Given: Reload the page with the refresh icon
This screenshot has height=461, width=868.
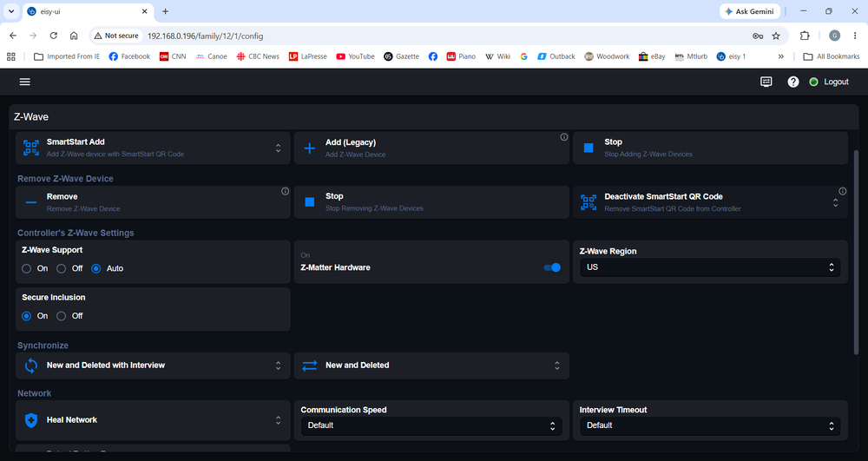Looking at the screenshot, I should (x=53, y=36).
